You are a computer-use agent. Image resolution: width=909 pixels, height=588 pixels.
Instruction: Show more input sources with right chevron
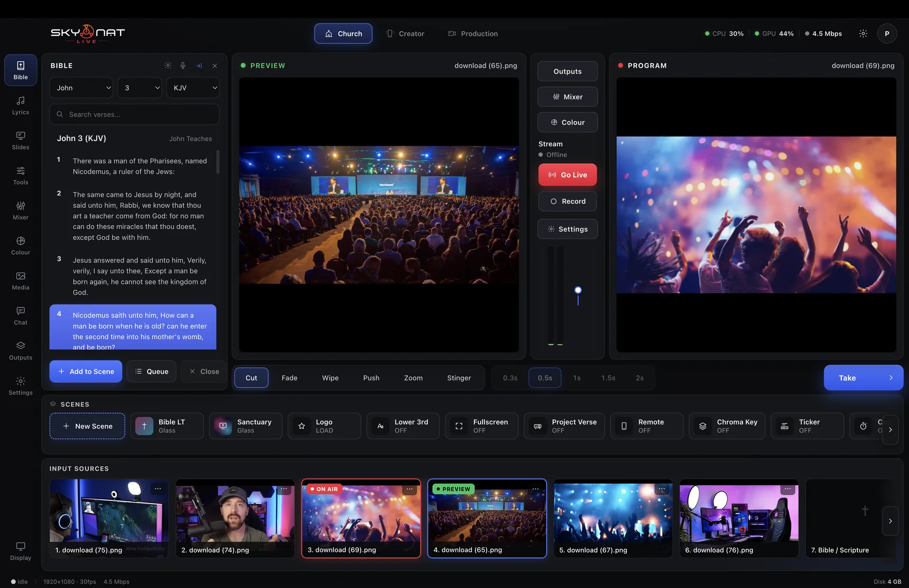890,521
